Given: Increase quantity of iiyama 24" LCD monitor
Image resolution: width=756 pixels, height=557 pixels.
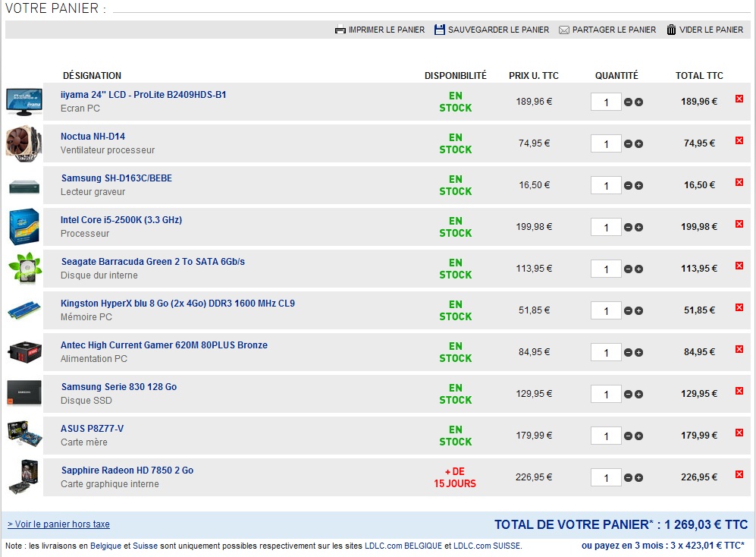Looking at the screenshot, I should tap(639, 102).
